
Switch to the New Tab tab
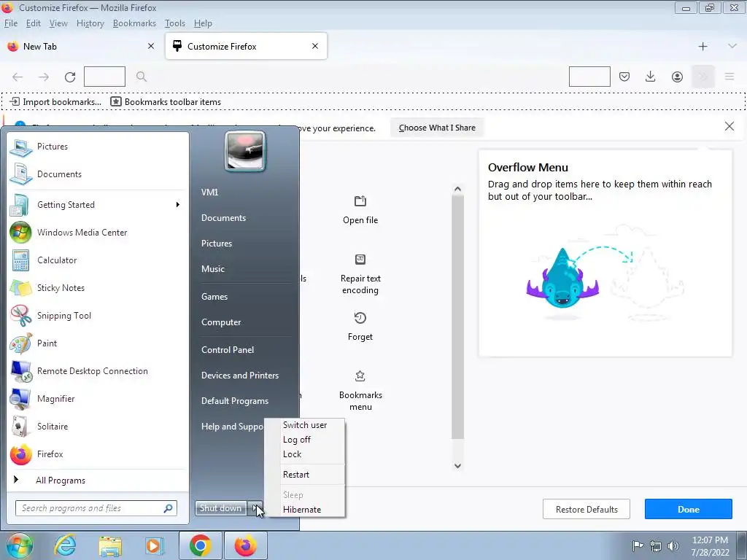(81, 46)
